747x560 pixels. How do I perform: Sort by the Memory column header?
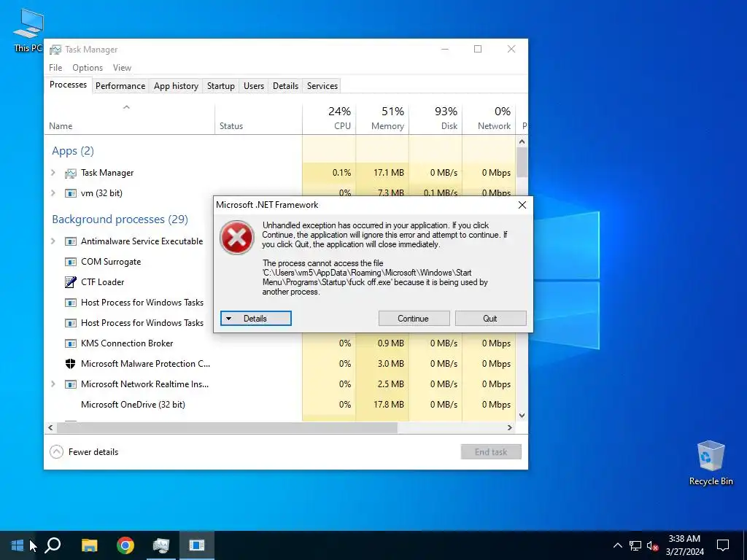click(382, 119)
